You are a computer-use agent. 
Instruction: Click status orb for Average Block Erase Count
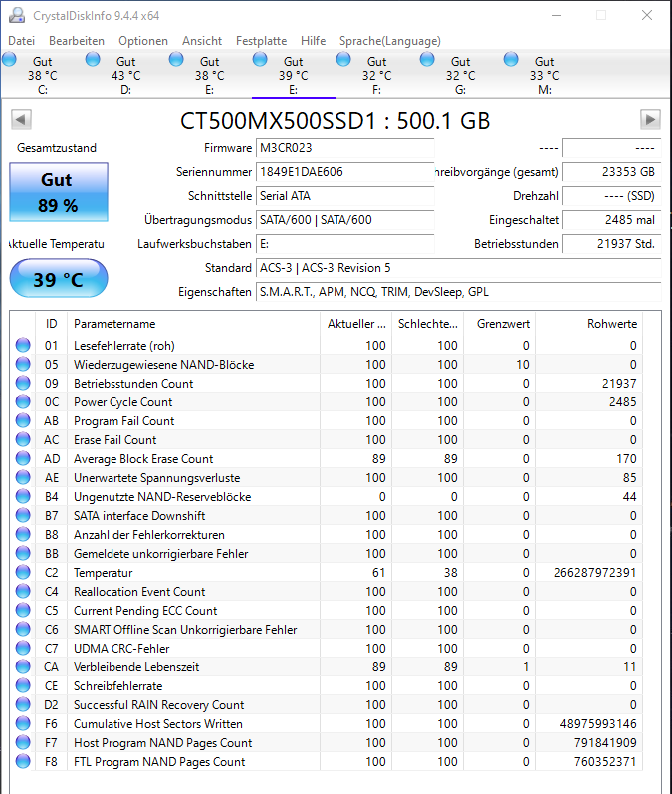point(23,458)
